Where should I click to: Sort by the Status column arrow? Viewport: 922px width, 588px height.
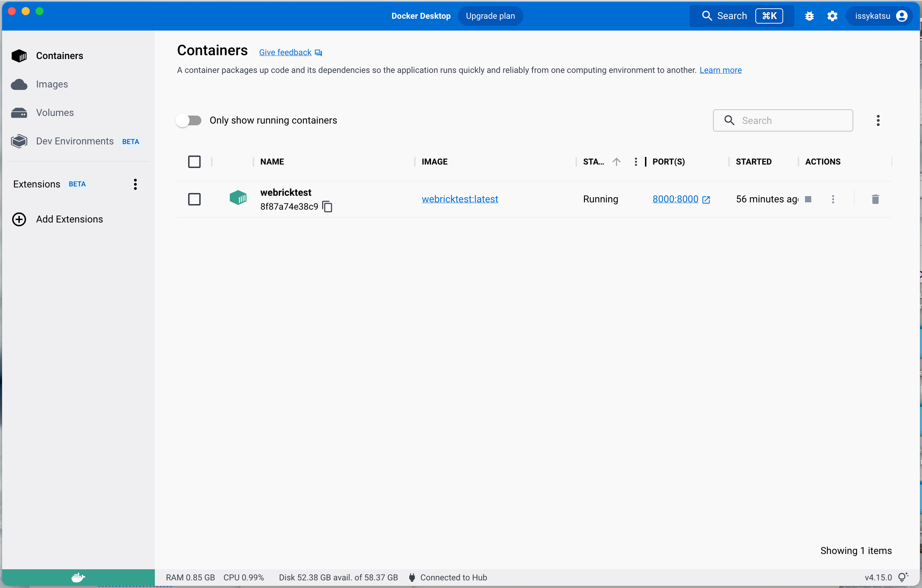click(x=616, y=161)
